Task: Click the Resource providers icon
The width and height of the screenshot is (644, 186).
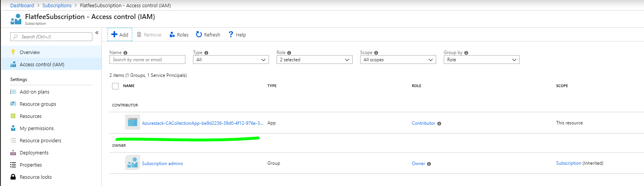Action: (13, 140)
